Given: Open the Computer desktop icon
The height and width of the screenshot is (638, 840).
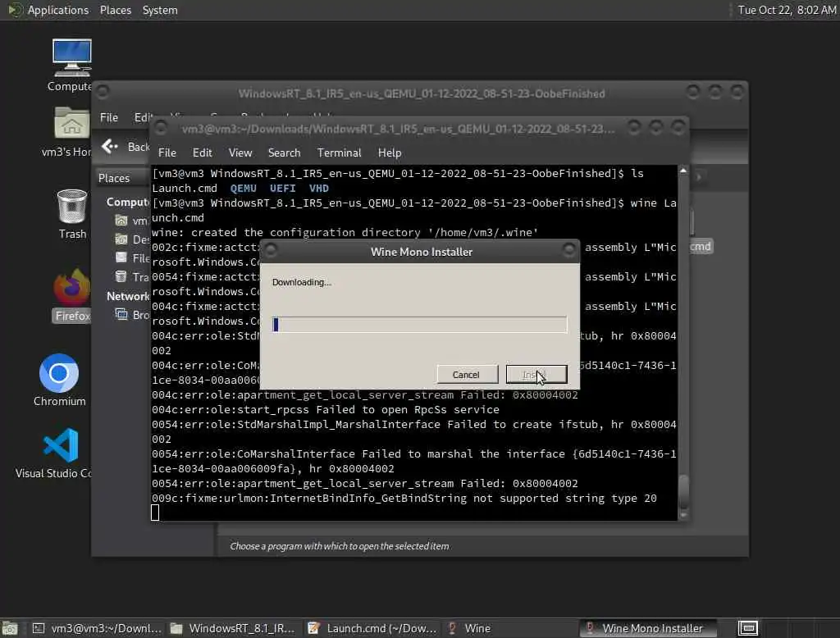Looking at the screenshot, I should click(x=72, y=57).
